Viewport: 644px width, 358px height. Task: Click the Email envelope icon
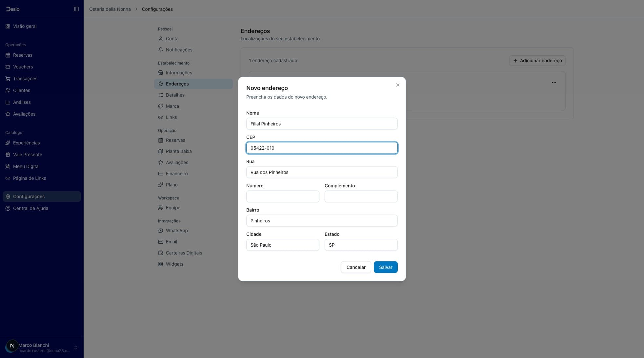[161, 242]
